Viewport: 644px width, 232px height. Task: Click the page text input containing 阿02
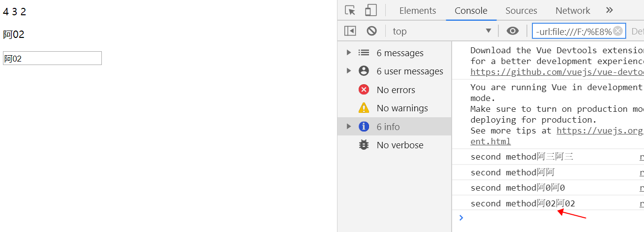coord(52,58)
